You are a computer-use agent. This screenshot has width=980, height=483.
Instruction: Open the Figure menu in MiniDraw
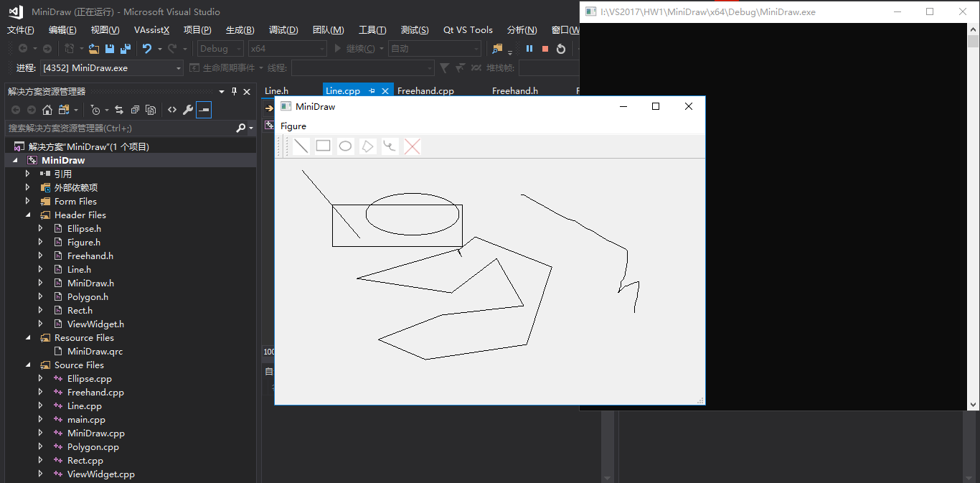(293, 126)
